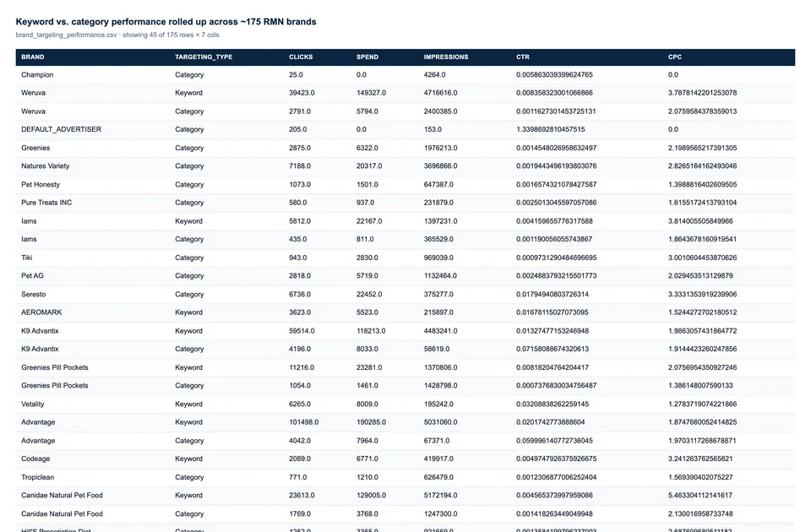Click Advantage Keyword CTR 0.020174277388604

[550, 422]
